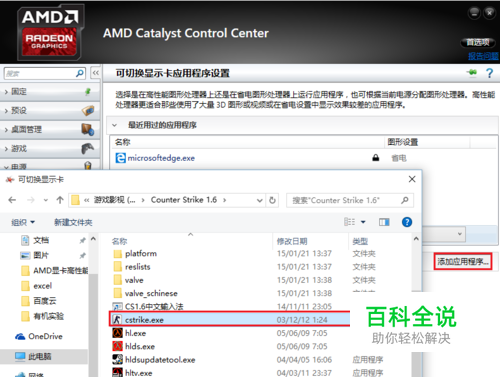Change the file view layout icon
Screen dimensions: 500x377
coord(350,222)
